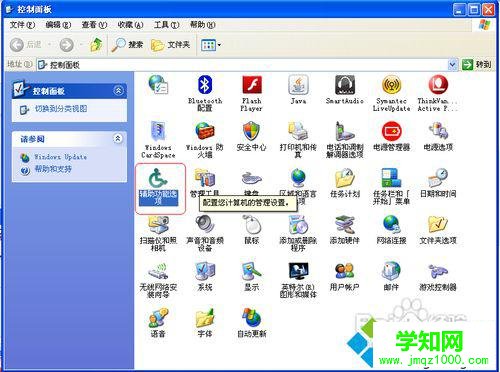Open back button history dropdown arrow
This screenshot has width=500, height=372.
50,45
